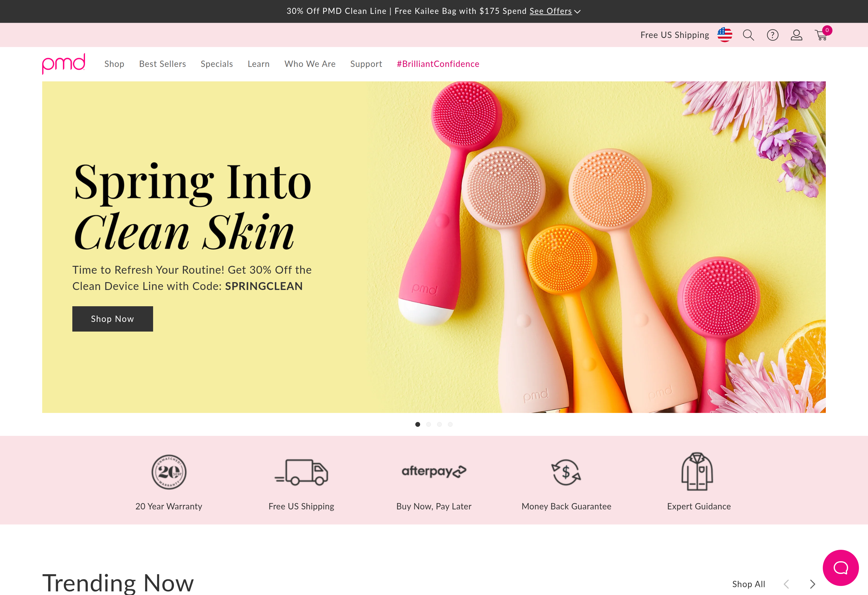Click the Shop All link

[x=748, y=584]
